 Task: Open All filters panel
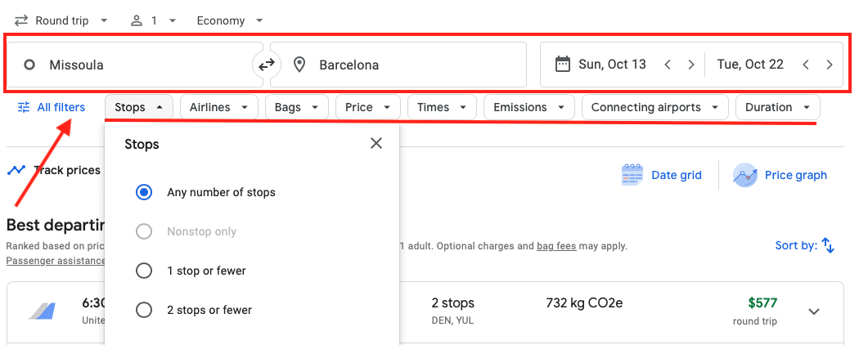tap(52, 107)
